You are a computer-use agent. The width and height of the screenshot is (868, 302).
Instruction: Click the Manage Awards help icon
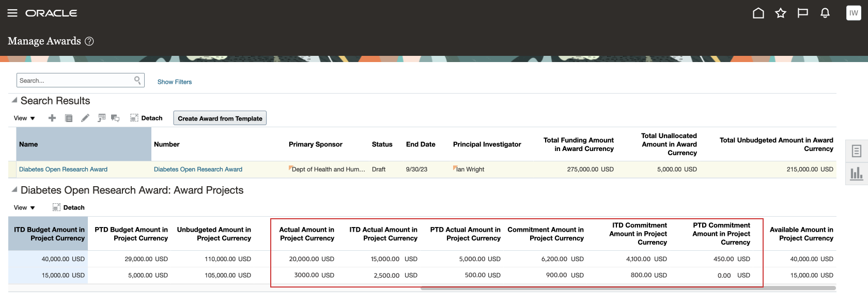click(x=89, y=41)
